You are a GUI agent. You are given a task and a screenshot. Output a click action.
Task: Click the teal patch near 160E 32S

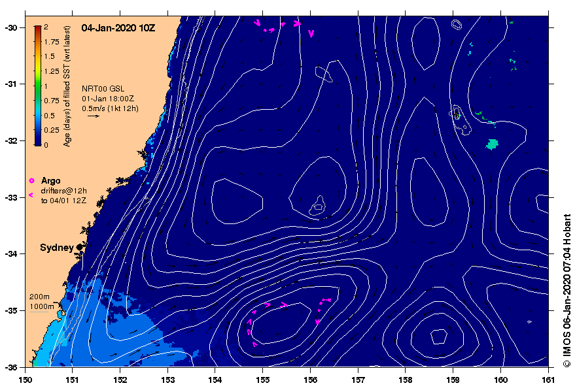[x=492, y=144]
